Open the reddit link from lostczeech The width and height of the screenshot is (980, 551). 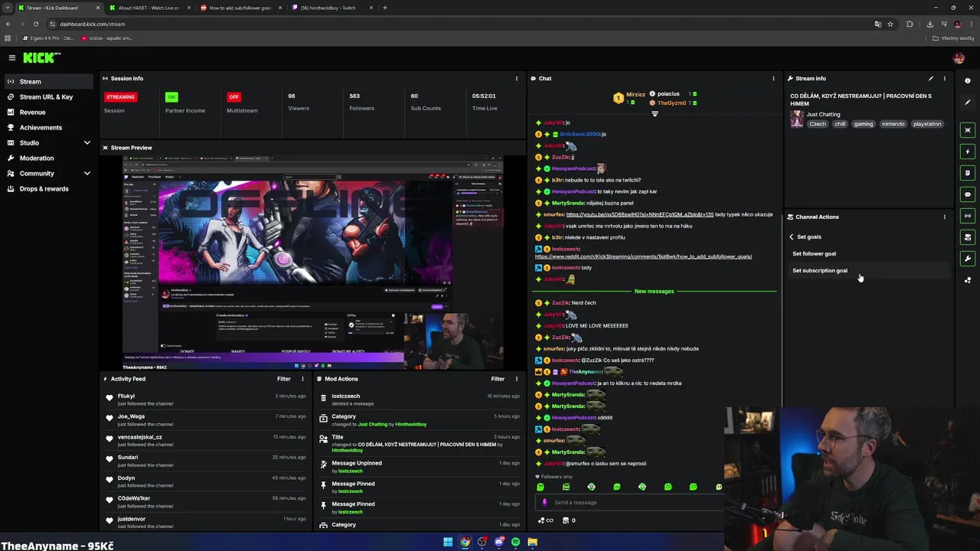click(643, 256)
